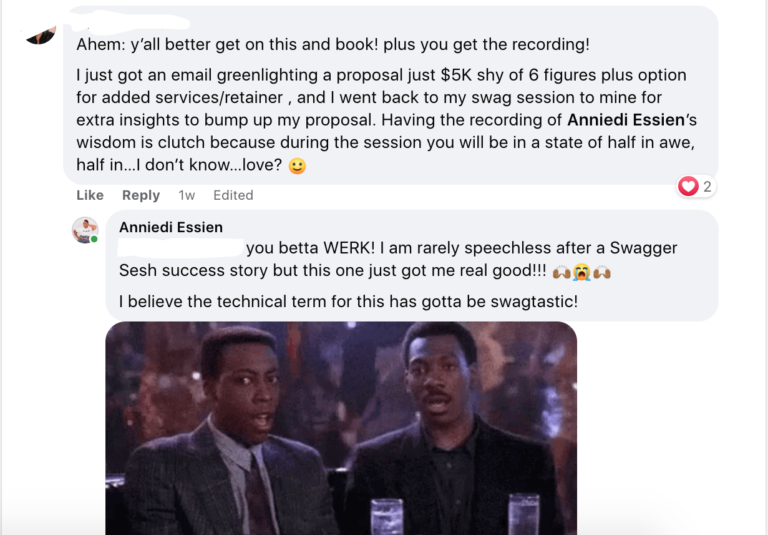Open reaction count showing 2

[x=707, y=186]
